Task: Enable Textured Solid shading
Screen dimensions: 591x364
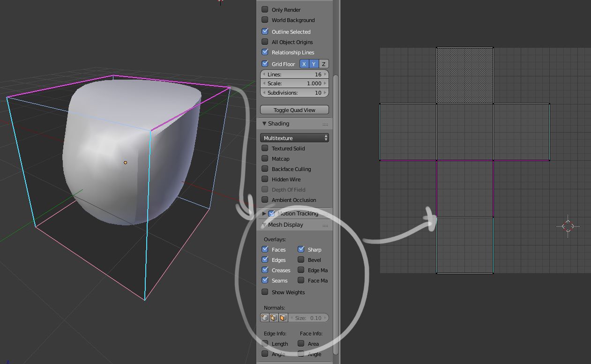Action: tap(265, 148)
